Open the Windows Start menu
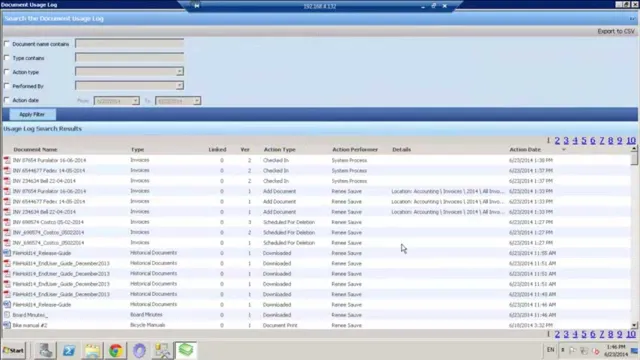The width and height of the screenshot is (640, 360). (13, 350)
